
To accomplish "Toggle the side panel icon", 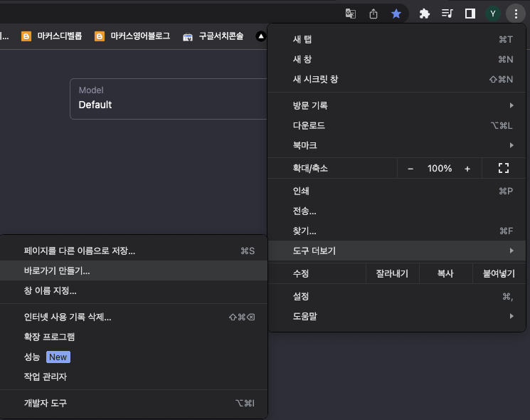I will pos(470,14).
